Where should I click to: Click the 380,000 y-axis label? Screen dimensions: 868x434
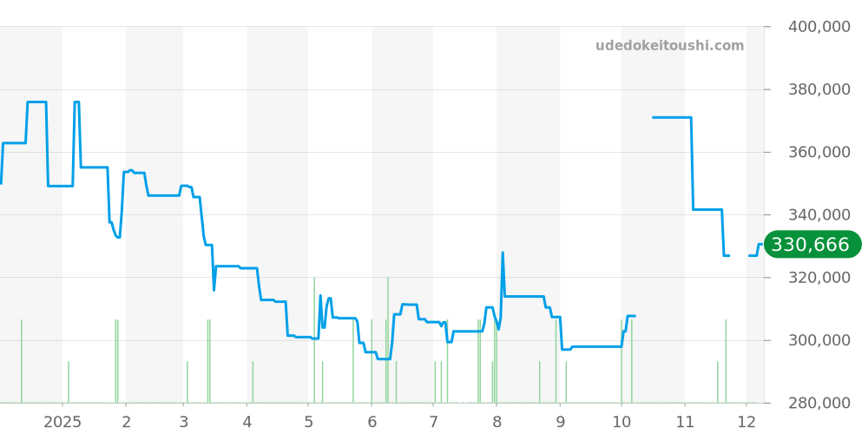click(x=819, y=89)
